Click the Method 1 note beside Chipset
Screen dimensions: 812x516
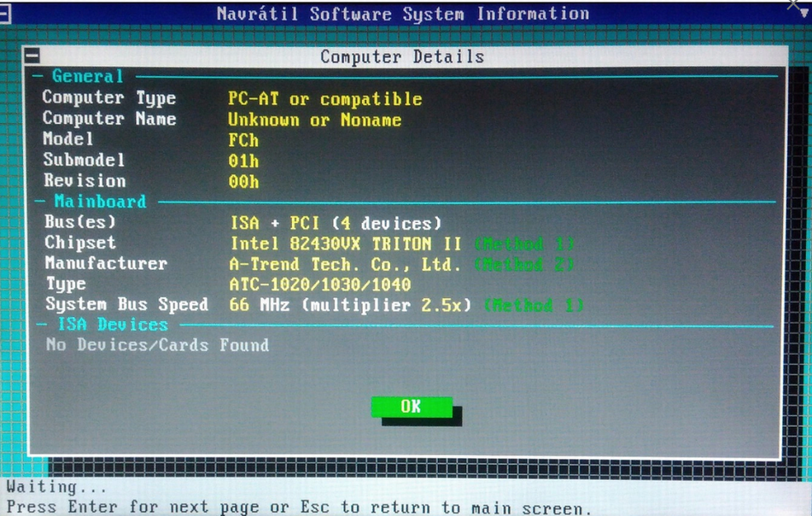coord(524,243)
